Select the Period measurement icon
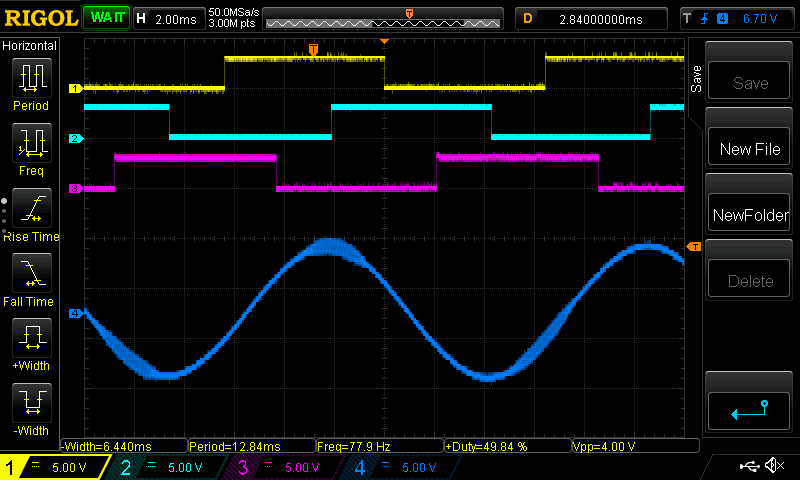 point(32,78)
